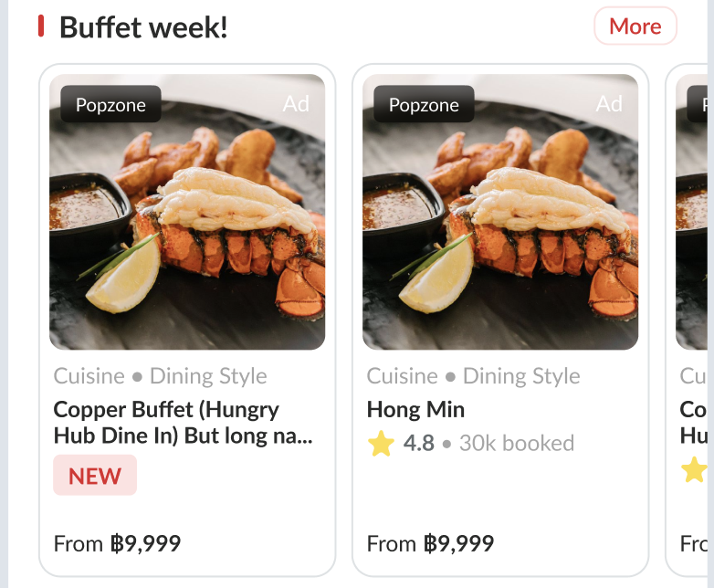Click the 4.8 rating score on Hong Min
This screenshot has height=588, width=714.
coord(419,444)
